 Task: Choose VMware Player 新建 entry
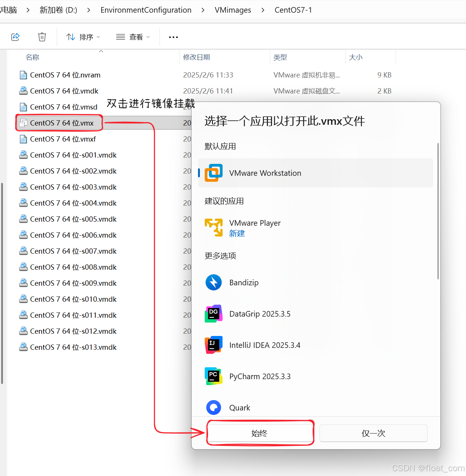click(316, 228)
